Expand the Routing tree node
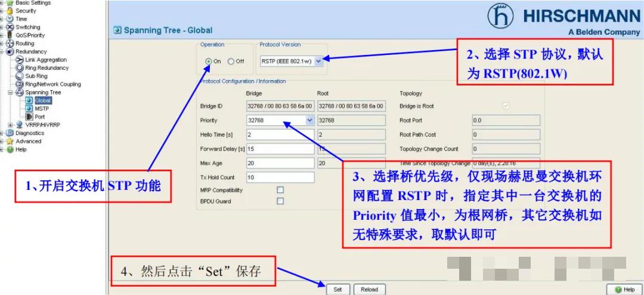This screenshot has width=644, height=295. [2, 44]
